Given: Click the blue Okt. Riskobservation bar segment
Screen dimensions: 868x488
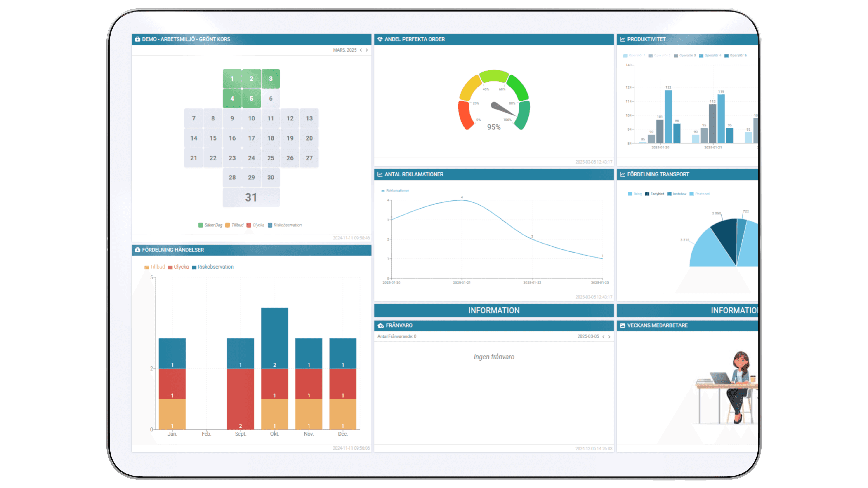Looking at the screenshot, I should tap(274, 338).
